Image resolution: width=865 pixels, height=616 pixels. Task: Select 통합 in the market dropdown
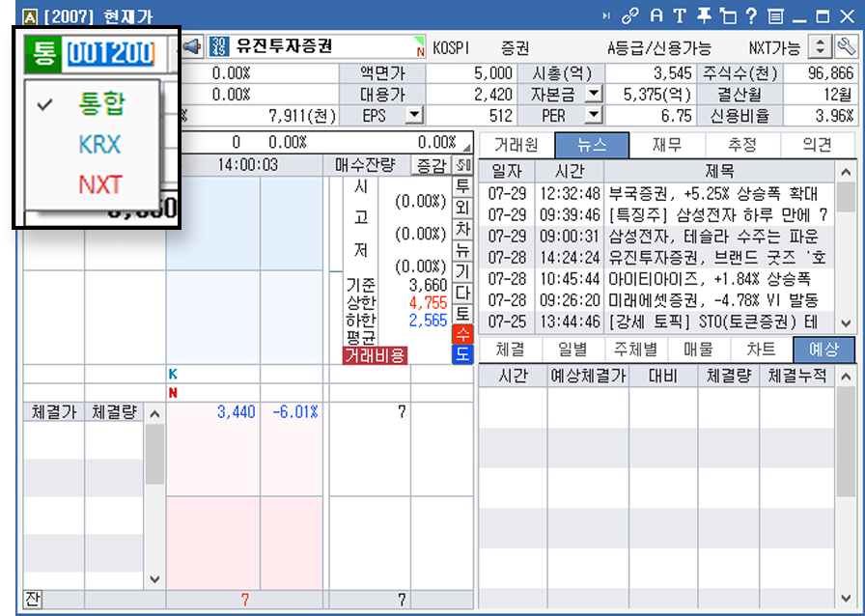point(102,103)
